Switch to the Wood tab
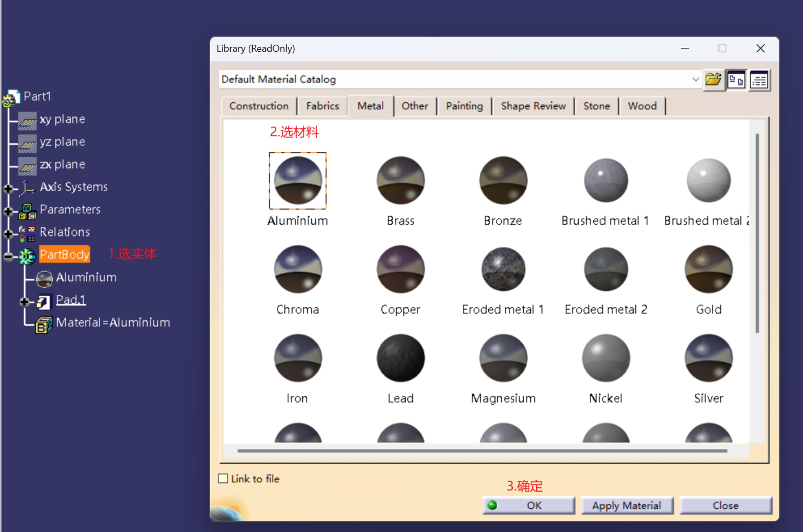This screenshot has height=532, width=803. click(x=642, y=106)
